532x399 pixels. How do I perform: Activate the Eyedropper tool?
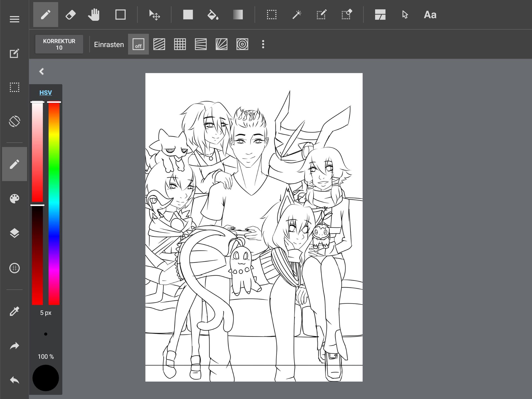[14, 311]
